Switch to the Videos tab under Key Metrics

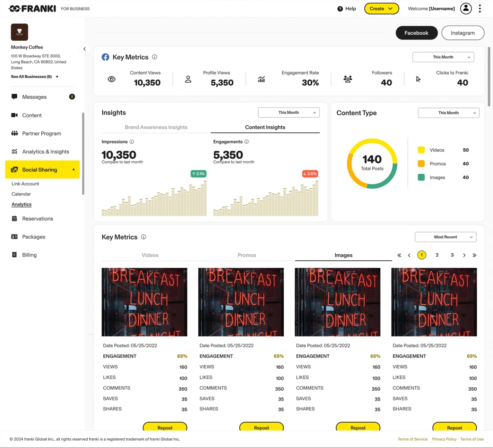click(x=150, y=255)
